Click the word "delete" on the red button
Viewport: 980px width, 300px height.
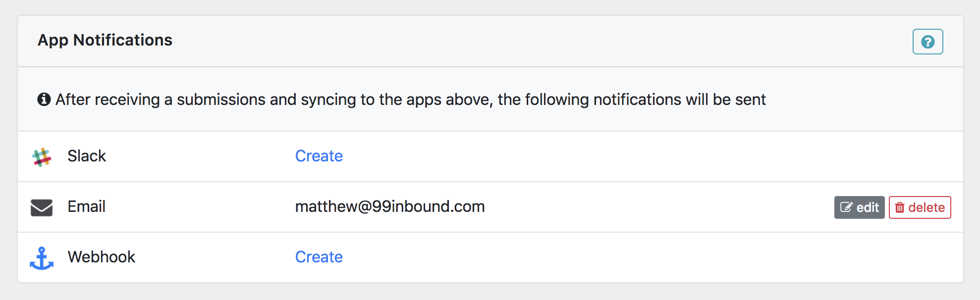pos(926,207)
